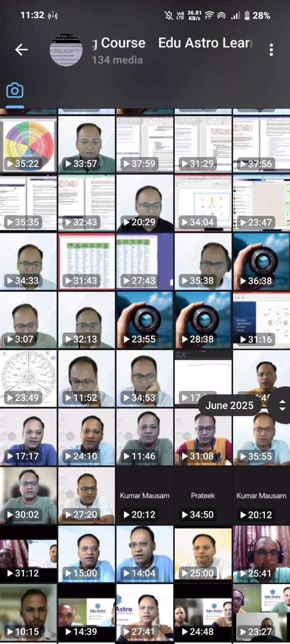Play the 27:43 table video
The width and height of the screenshot is (290, 644).
[145, 261]
